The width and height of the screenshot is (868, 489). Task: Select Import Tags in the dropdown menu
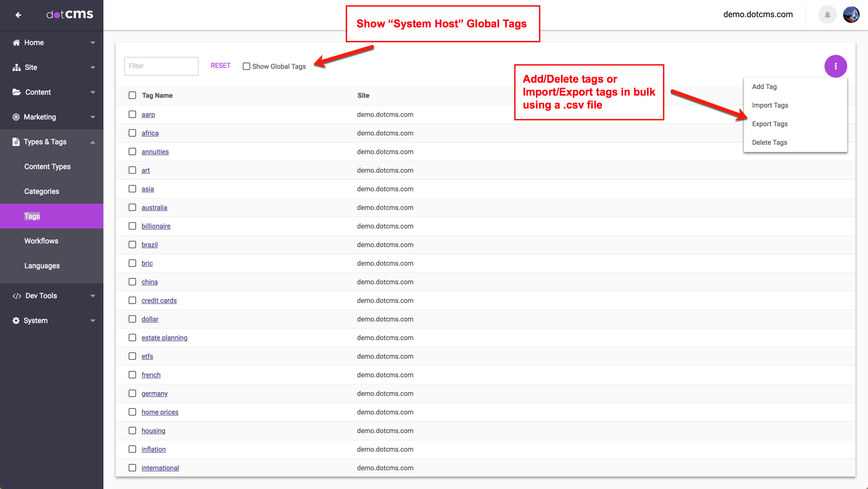[x=770, y=105]
